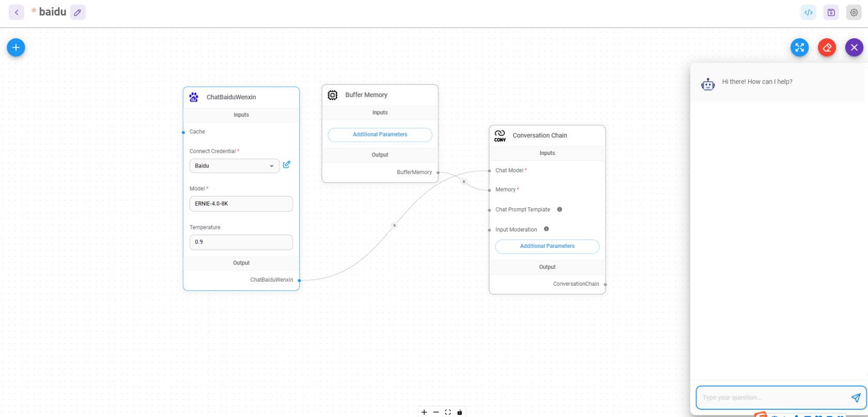Open the API code dialog
Viewport: 868px width, 417px height.
pyautogui.click(x=808, y=12)
